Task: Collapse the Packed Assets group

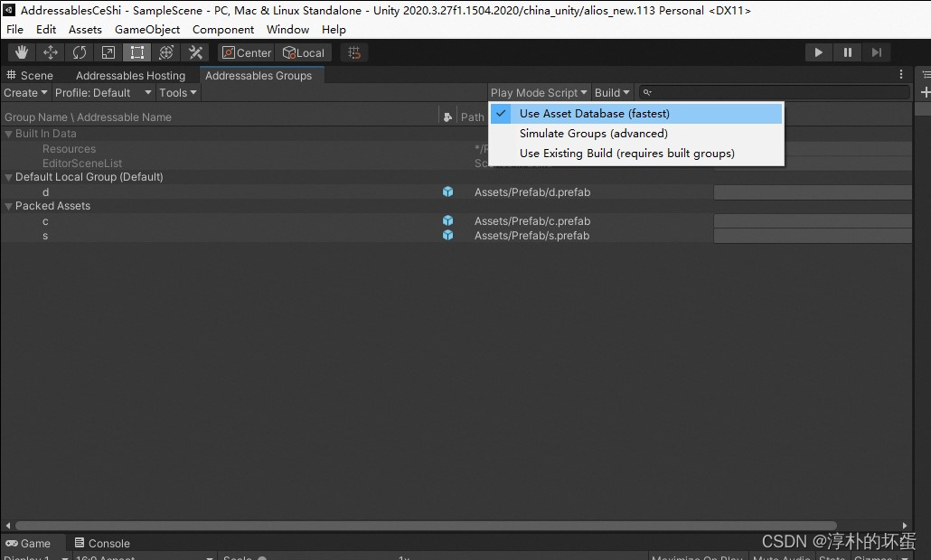Action: pyautogui.click(x=8, y=207)
